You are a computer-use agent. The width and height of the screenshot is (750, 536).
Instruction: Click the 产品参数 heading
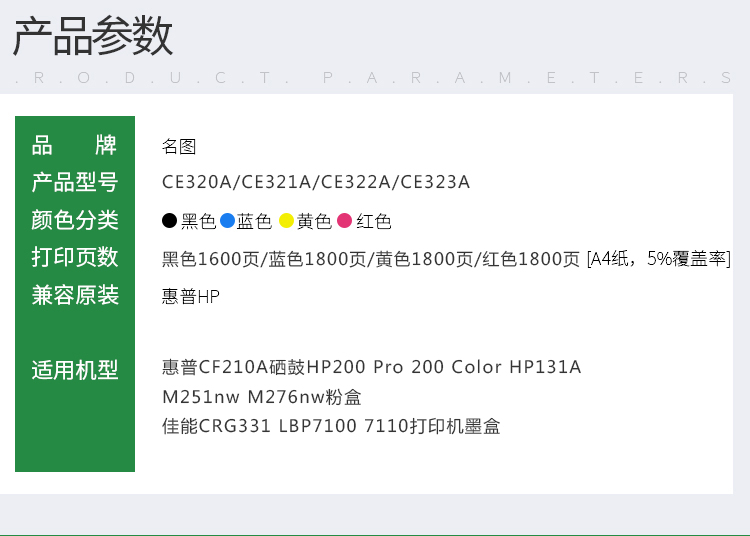pyautogui.click(x=93, y=38)
